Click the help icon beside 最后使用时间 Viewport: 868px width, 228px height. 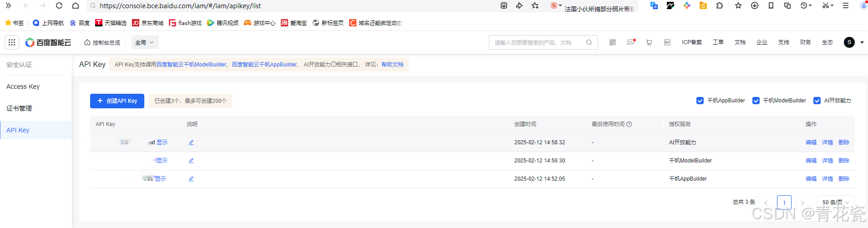629,124
